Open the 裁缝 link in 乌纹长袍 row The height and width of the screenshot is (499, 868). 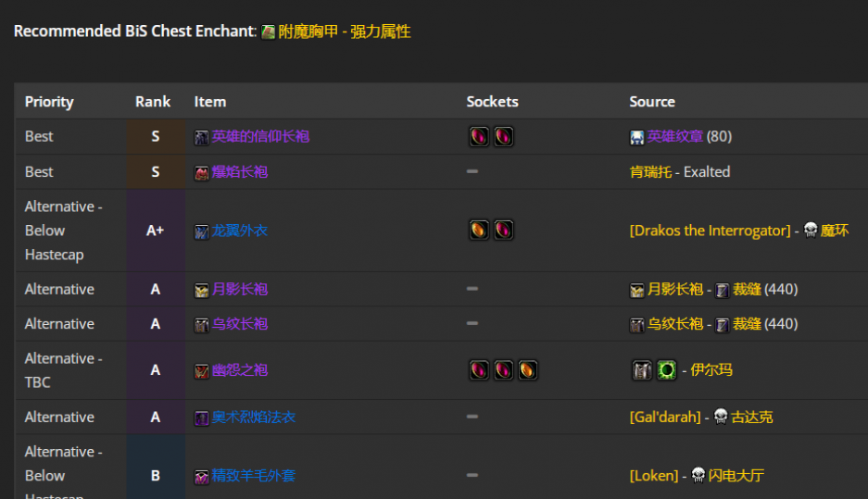pos(747,325)
